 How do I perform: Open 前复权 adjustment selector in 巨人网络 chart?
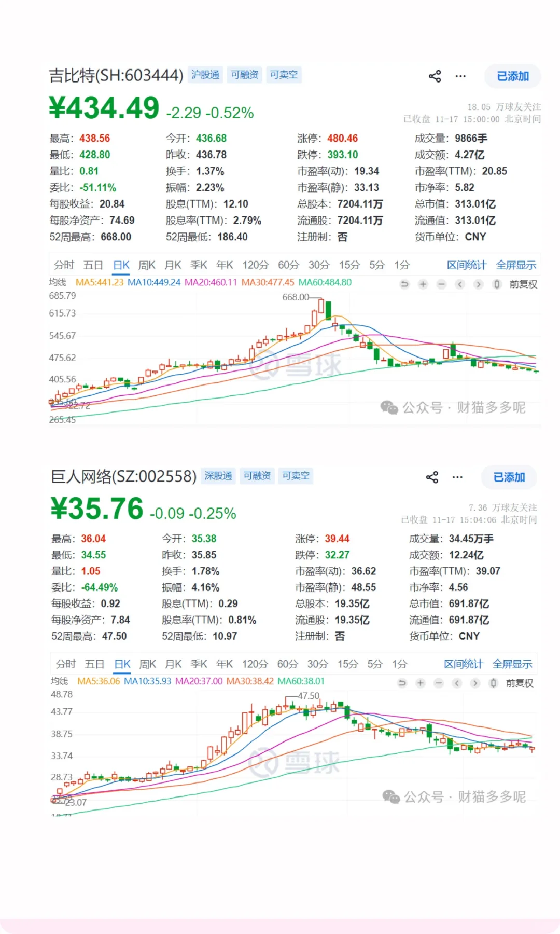point(520,683)
